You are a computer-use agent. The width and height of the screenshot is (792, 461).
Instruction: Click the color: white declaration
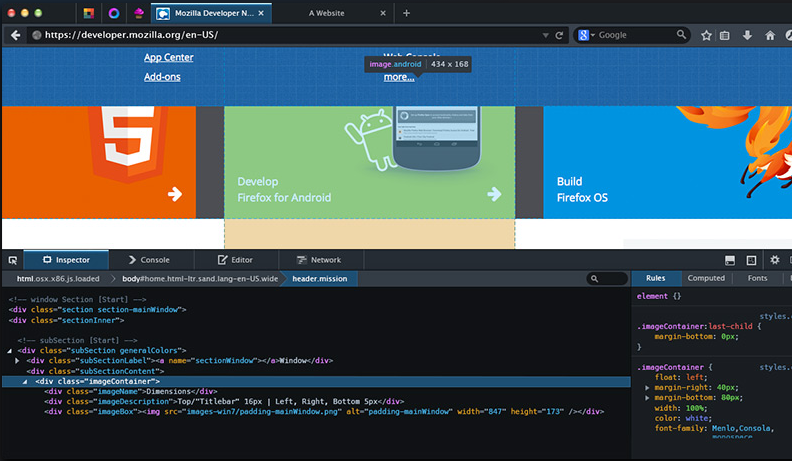click(683, 418)
